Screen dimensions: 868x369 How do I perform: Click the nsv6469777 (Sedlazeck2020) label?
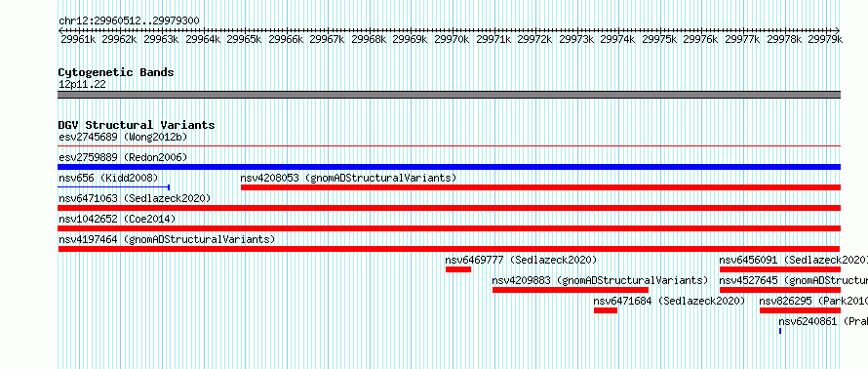521,260
